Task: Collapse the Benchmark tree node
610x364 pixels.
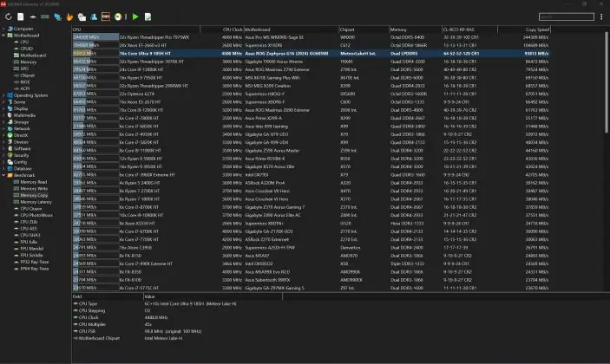Action: 3,175
